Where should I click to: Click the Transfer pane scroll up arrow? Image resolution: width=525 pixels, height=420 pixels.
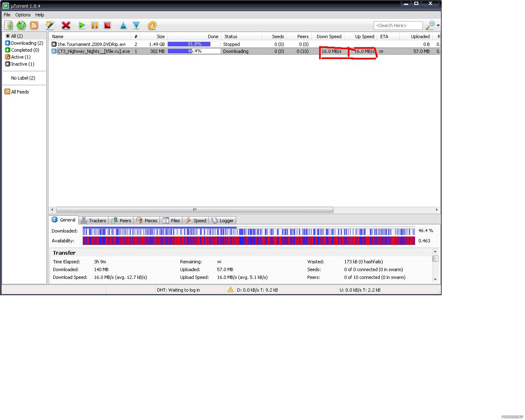(435, 251)
